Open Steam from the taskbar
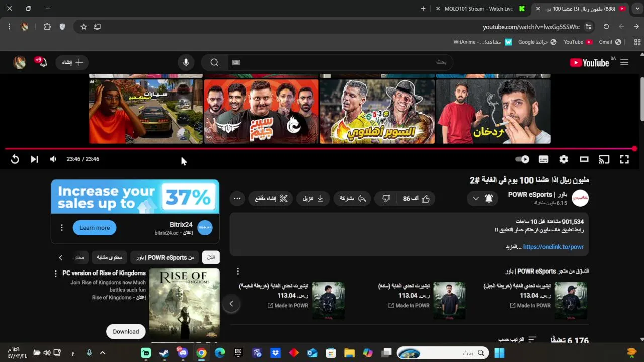 tap(164, 353)
